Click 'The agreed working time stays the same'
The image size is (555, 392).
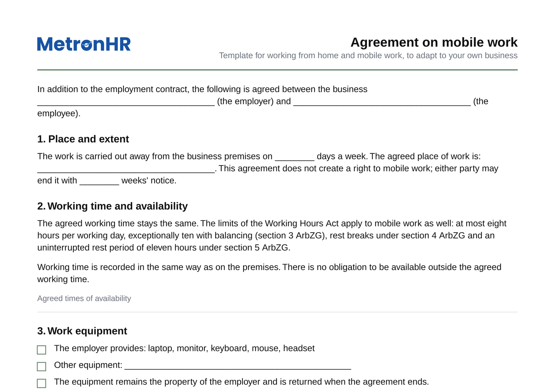[118, 224]
